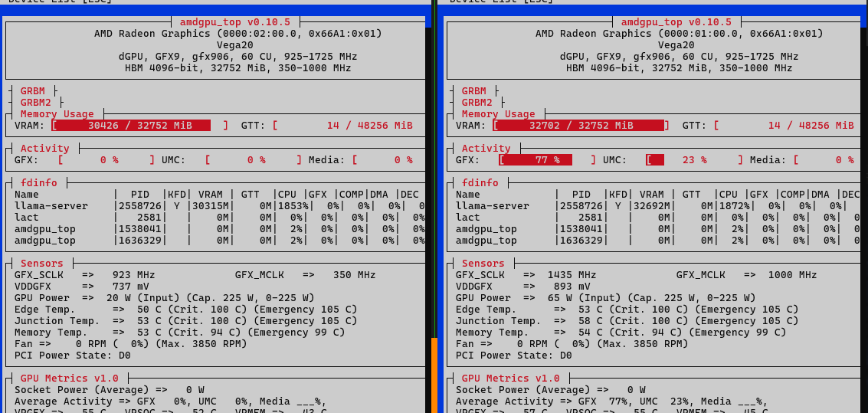This screenshot has width=868, height=413.
Task: Click the GFX_SCLK value 1435 MHz
Action: point(572,274)
